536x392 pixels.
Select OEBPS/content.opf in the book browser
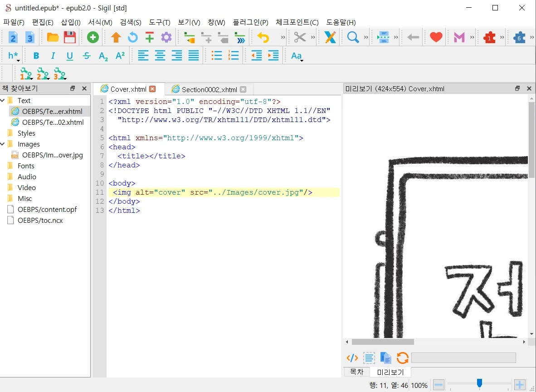click(x=47, y=209)
